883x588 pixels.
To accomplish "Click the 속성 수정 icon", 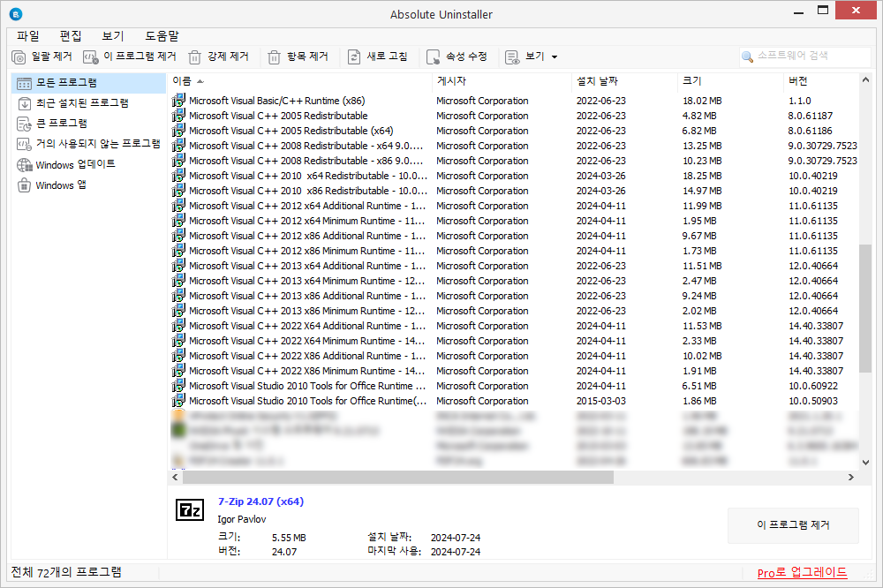I will pos(433,57).
